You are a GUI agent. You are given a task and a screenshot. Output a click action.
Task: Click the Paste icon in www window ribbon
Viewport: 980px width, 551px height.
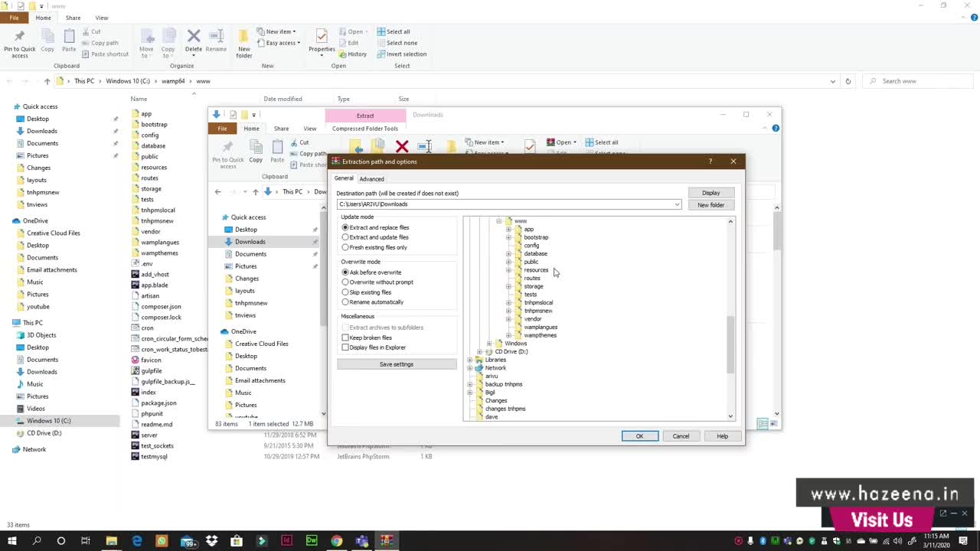click(x=69, y=41)
